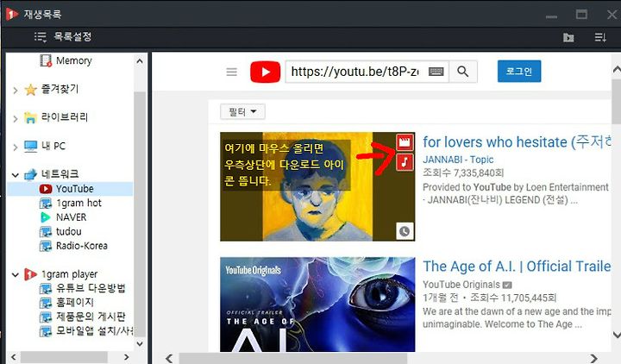
Task: Click the 라이브러리 folder icon
Action: pos(30,117)
